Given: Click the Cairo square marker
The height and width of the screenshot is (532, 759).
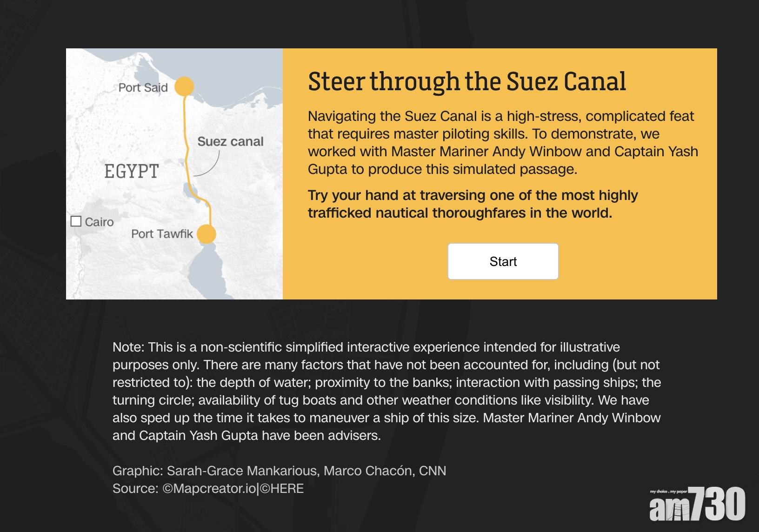Looking at the screenshot, I should [x=76, y=221].
